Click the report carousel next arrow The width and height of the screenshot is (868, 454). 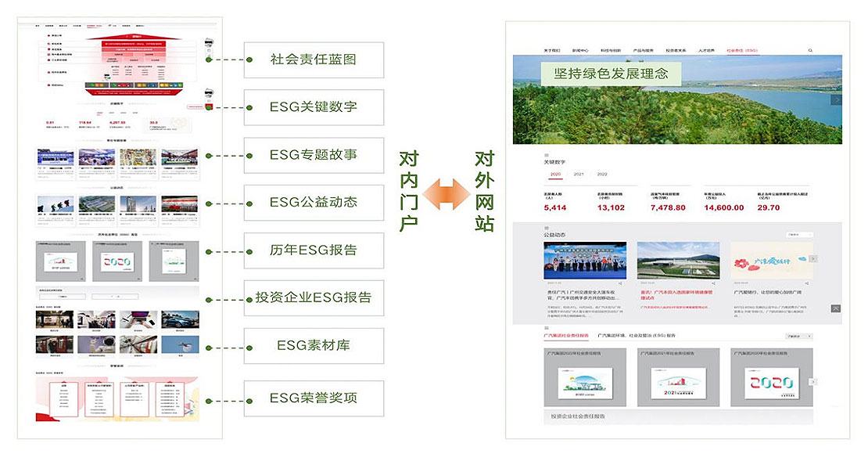pos(813,382)
